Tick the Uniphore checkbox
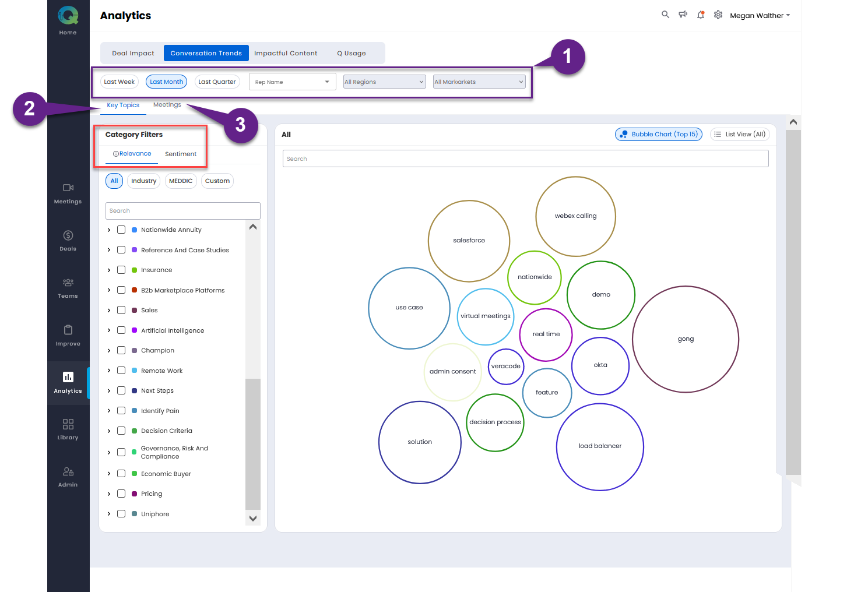This screenshot has height=592, width=868. pyautogui.click(x=121, y=513)
